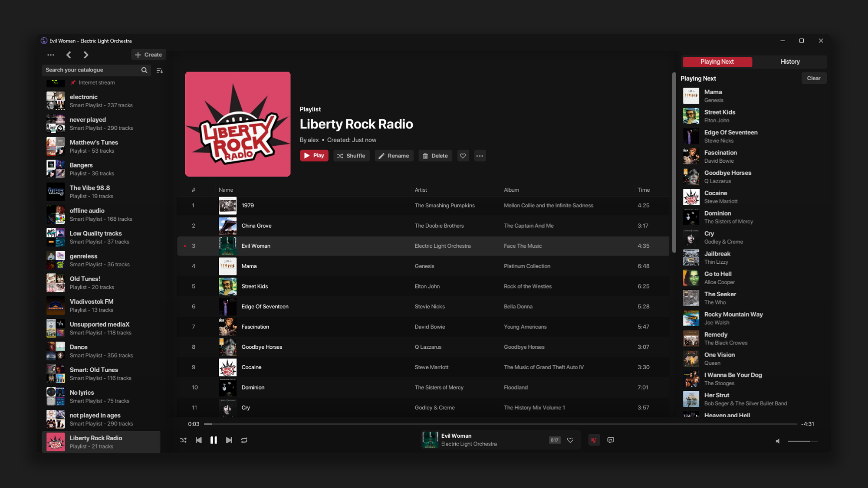Screen dimensions: 868x488
Task: Click the playlist Shuffle button
Action: tap(351, 156)
